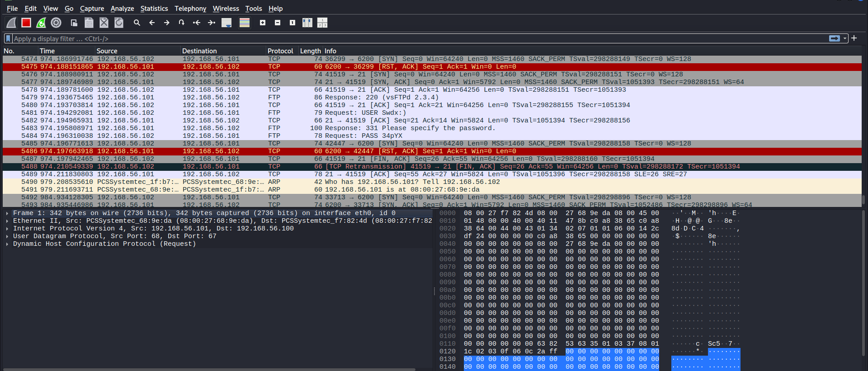Screen dimensions: 868x371
Task: Sort by the Source column header
Action: coord(137,51)
